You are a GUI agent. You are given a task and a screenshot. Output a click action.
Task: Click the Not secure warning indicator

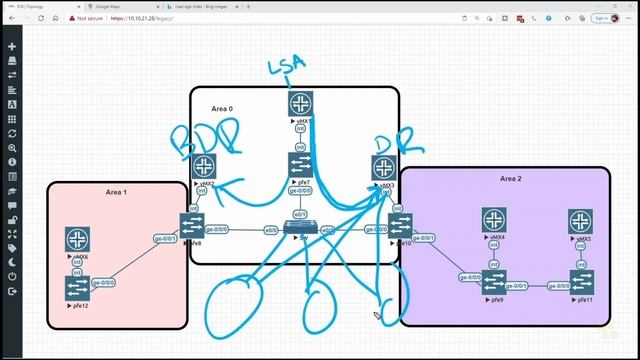86,18
